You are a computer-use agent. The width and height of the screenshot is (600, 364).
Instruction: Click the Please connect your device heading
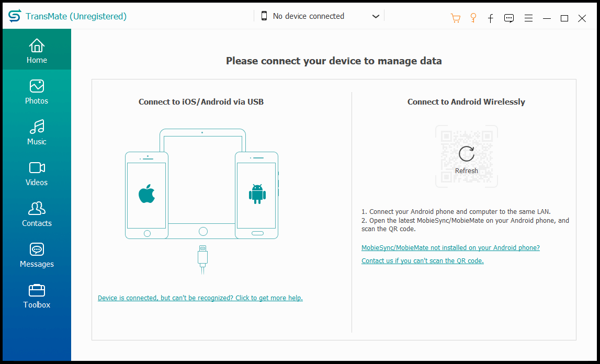334,61
